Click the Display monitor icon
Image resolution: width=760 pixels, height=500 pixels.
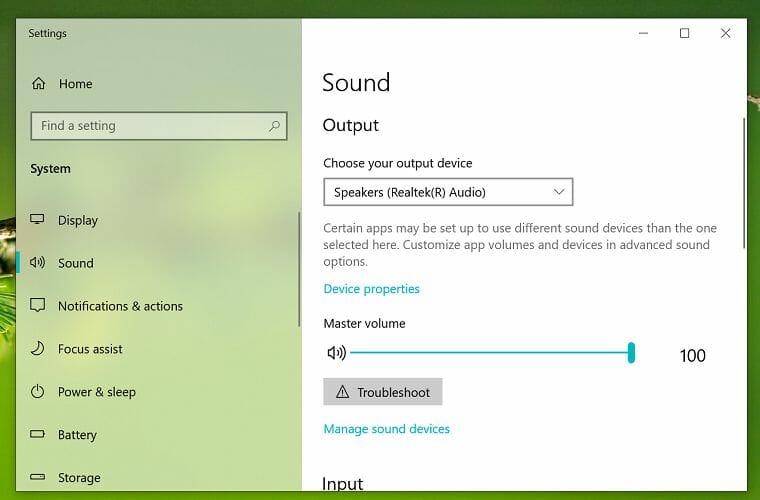pyautogui.click(x=37, y=219)
